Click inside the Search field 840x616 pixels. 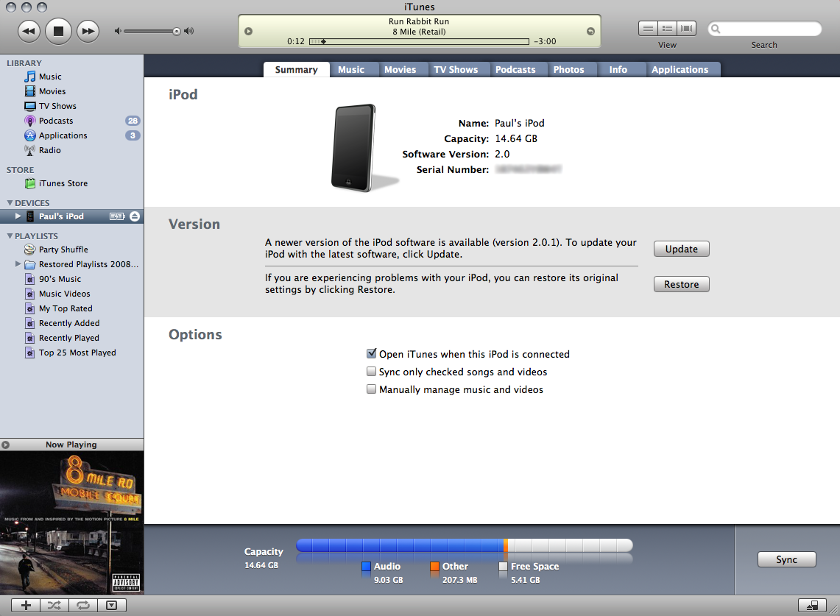(x=764, y=29)
